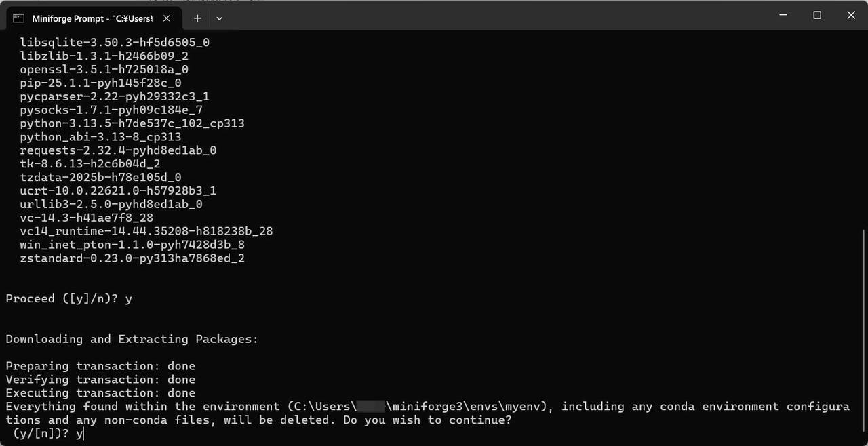This screenshot has width=868, height=446.
Task: Click the openssl-3.5.1 package line
Action: click(x=104, y=69)
